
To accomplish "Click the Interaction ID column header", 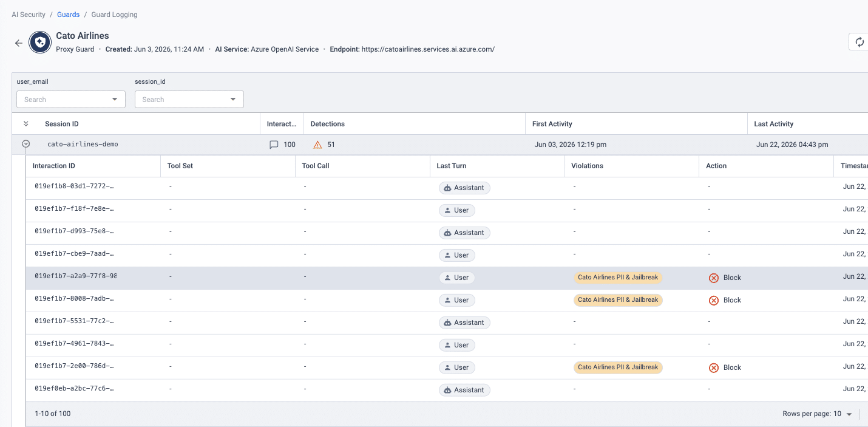I will pyautogui.click(x=54, y=166).
